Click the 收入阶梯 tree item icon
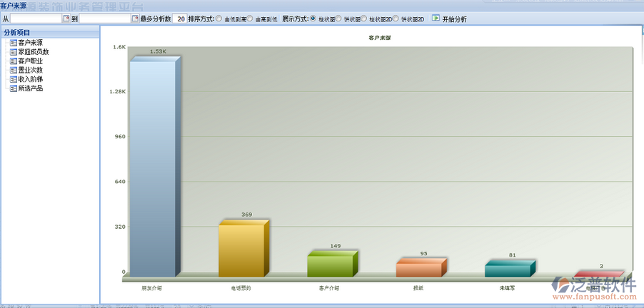The width and height of the screenshot is (644, 308). (x=13, y=79)
